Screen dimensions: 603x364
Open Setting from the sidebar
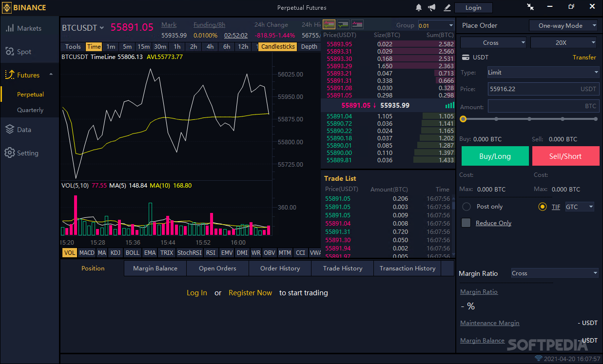point(21,153)
